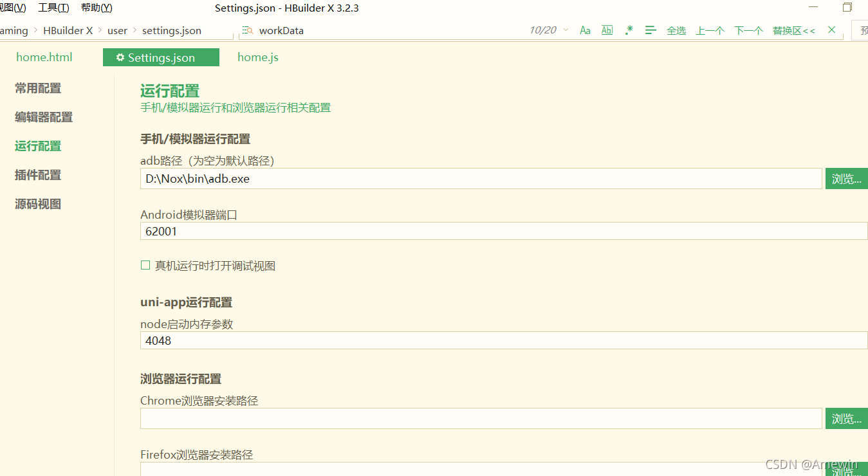Browse for Chrome install path
Image resolution: width=868 pixels, height=476 pixels.
pyautogui.click(x=847, y=418)
